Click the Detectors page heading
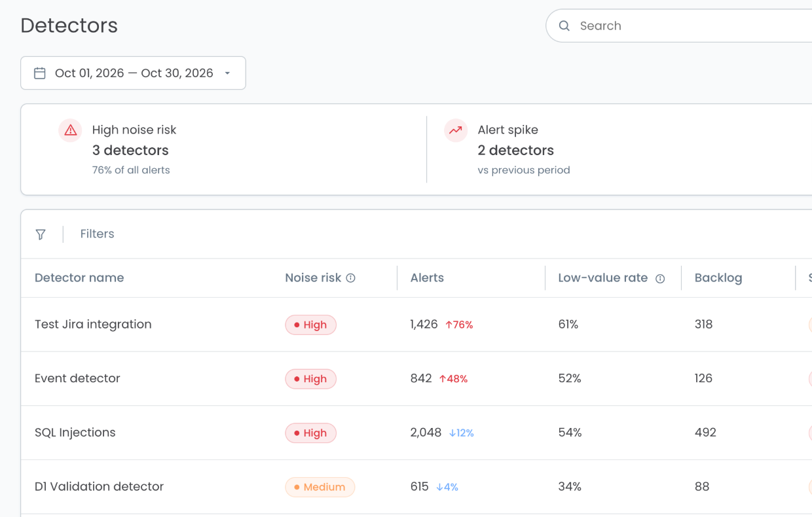The width and height of the screenshot is (812, 517). (69, 26)
